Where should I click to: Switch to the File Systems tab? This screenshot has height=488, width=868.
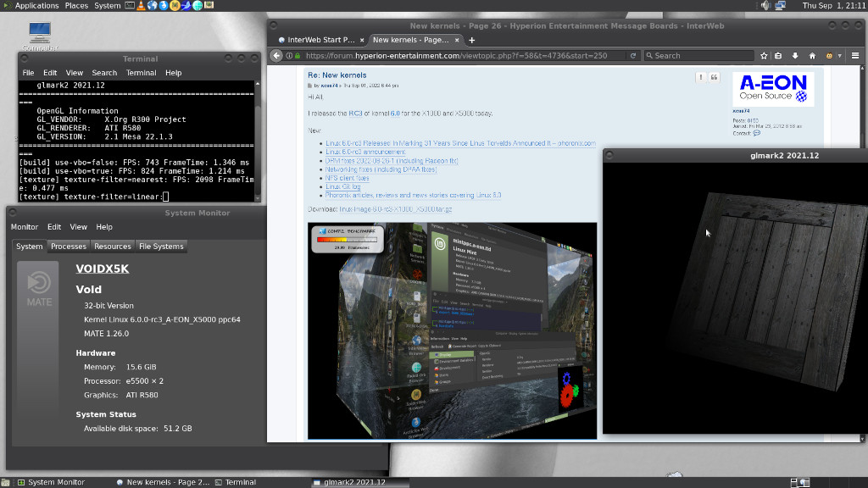(x=161, y=247)
